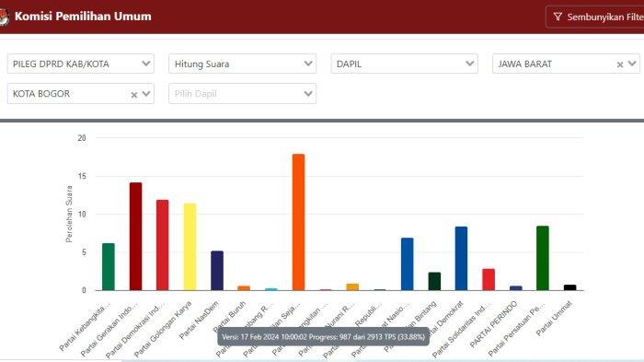
Task: Click the yellow Partai Golongan Karya bar
Action: [x=190, y=247]
